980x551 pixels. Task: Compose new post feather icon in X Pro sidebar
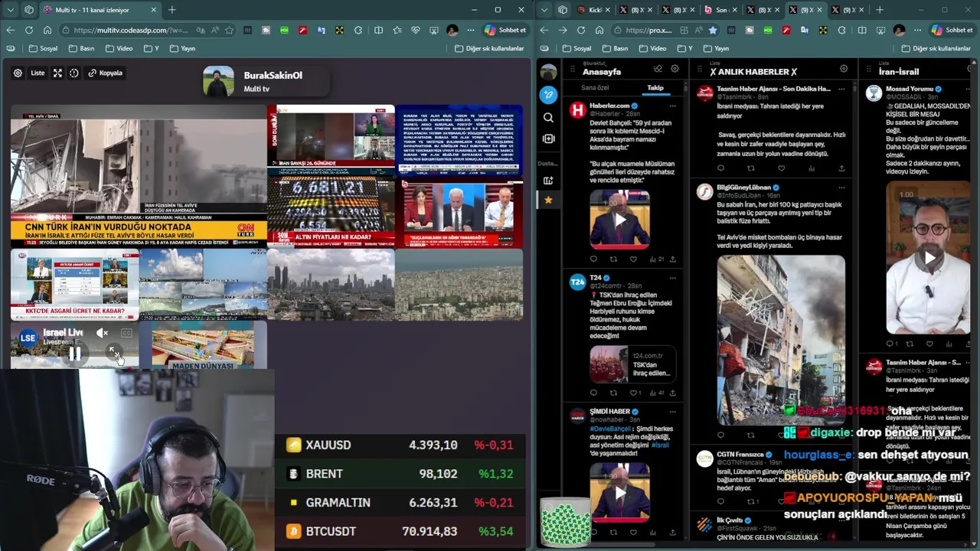coord(548,95)
